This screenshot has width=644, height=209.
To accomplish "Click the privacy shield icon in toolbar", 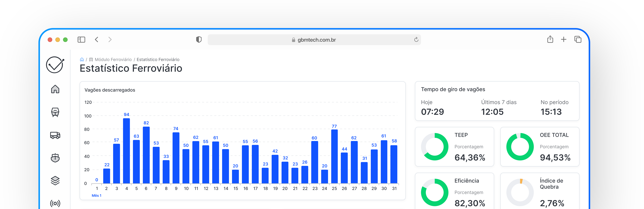I will [199, 39].
